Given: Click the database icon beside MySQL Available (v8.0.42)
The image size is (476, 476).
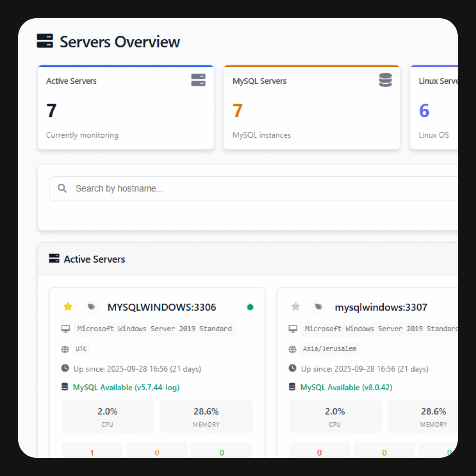Looking at the screenshot, I should pyautogui.click(x=292, y=387).
